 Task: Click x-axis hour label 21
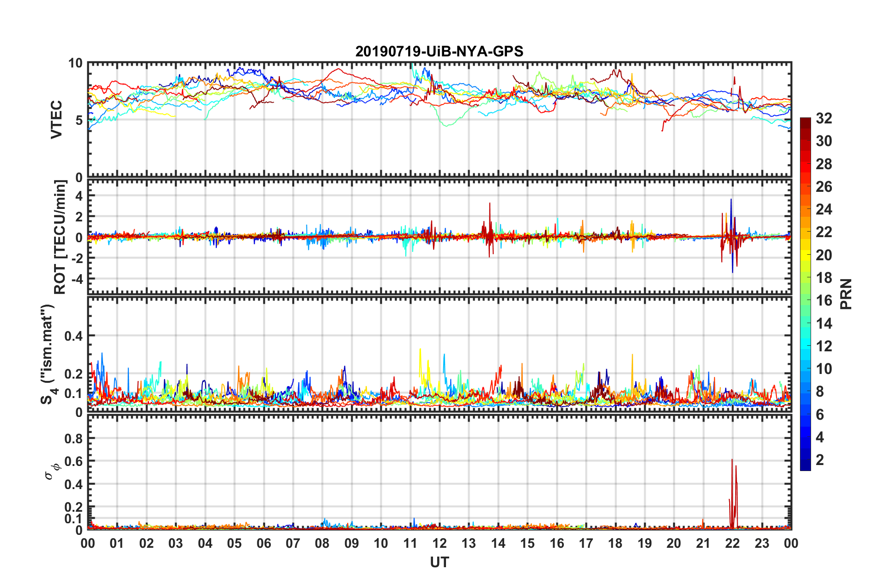(x=703, y=543)
